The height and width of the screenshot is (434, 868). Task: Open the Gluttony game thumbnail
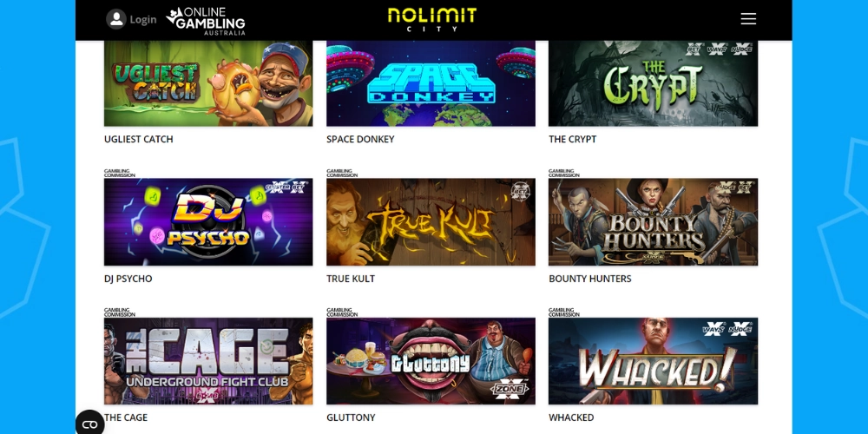coord(431,361)
